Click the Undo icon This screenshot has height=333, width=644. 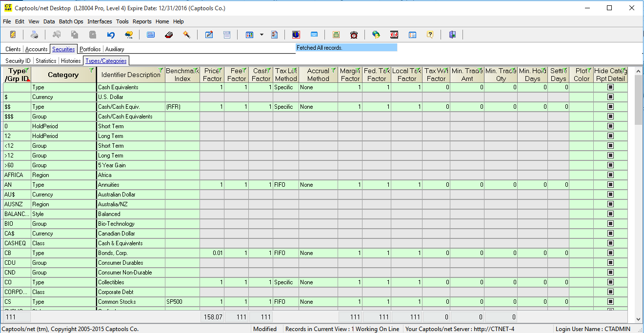point(110,34)
